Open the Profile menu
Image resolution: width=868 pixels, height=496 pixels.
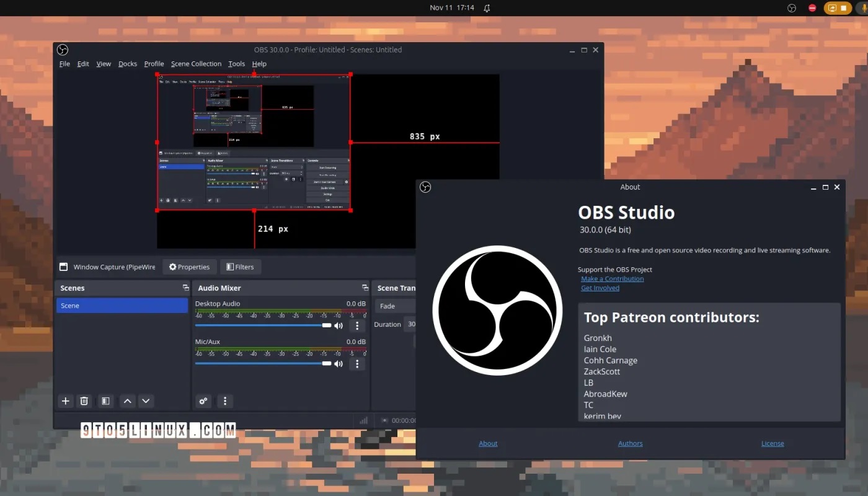(x=154, y=64)
